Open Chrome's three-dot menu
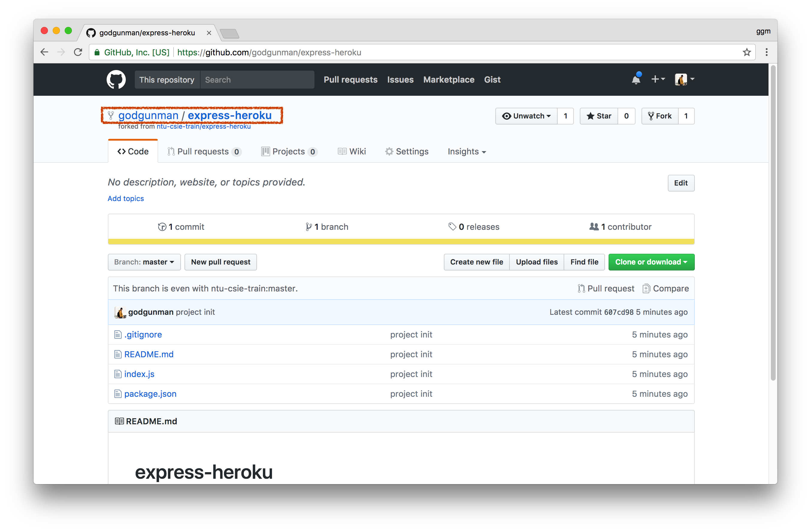The image size is (811, 532). 766,52
